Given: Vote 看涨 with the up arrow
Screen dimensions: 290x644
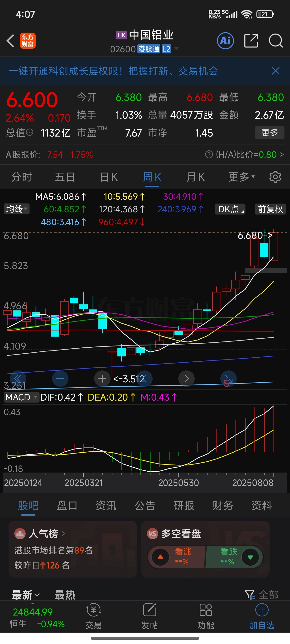Looking at the screenshot, I should coord(160,557).
